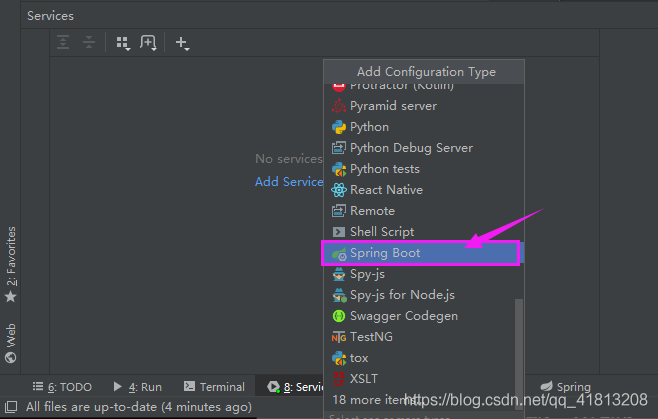Click the Expand All toolbar icon
Screen dimensions: 658x419
[63, 42]
